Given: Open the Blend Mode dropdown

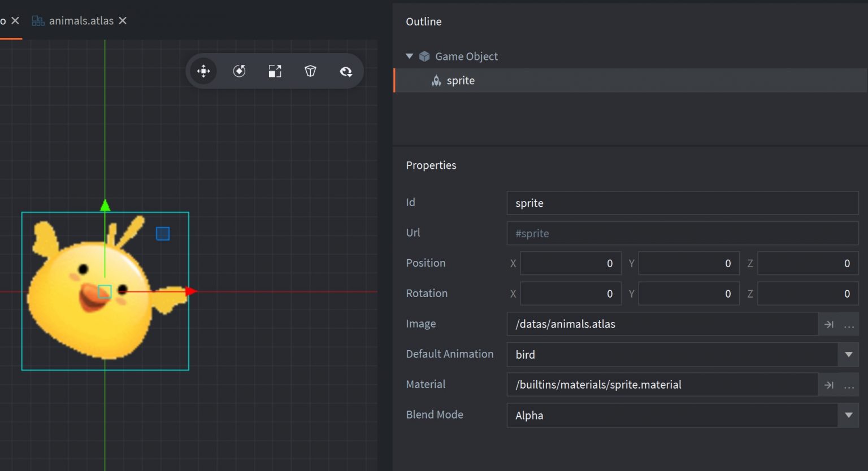Looking at the screenshot, I should [x=848, y=415].
